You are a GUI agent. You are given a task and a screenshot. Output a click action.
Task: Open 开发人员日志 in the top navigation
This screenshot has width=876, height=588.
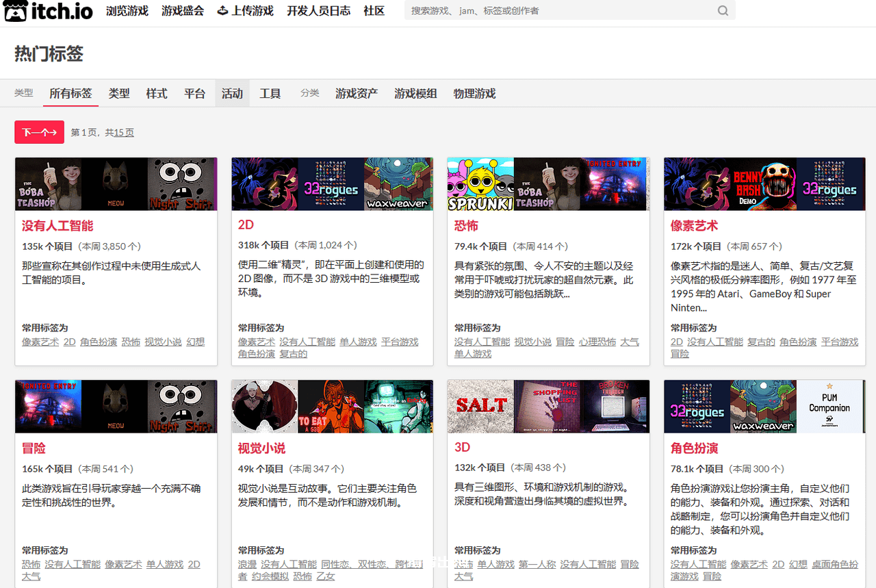click(x=318, y=11)
